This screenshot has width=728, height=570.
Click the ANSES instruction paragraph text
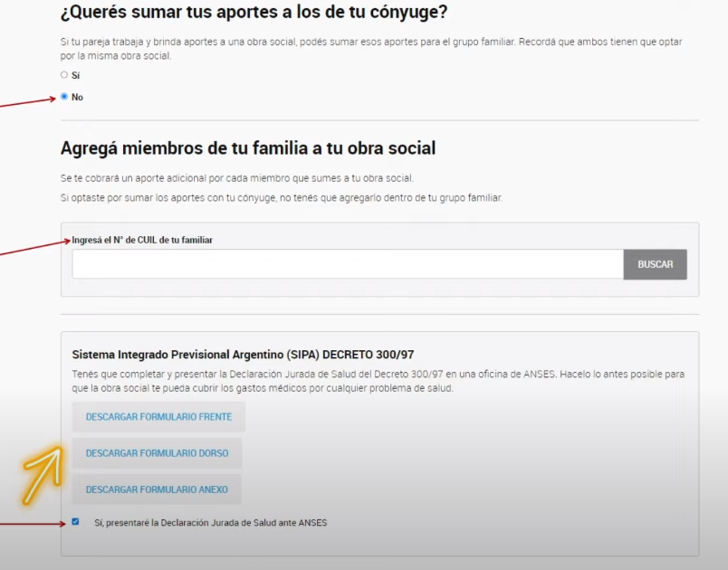(380, 380)
